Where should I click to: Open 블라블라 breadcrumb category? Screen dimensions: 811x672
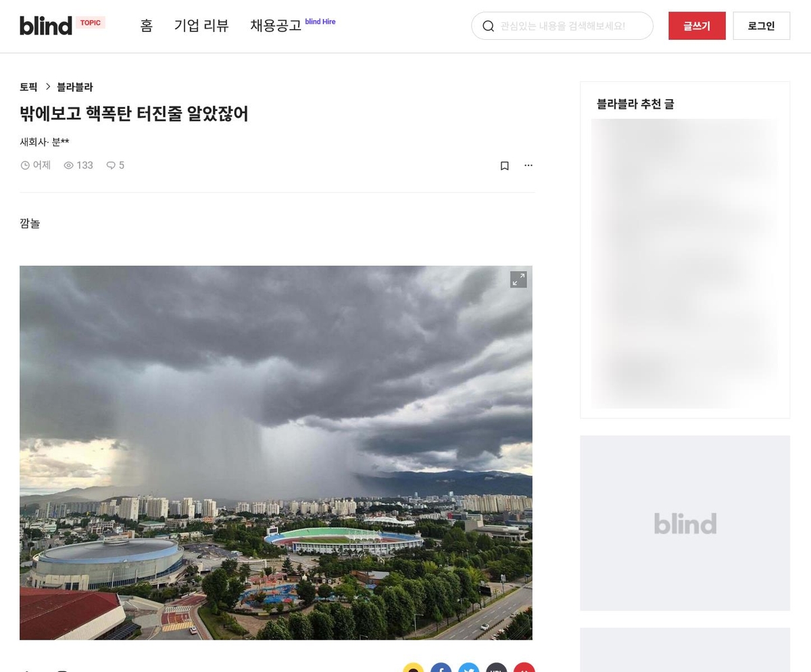tap(75, 87)
